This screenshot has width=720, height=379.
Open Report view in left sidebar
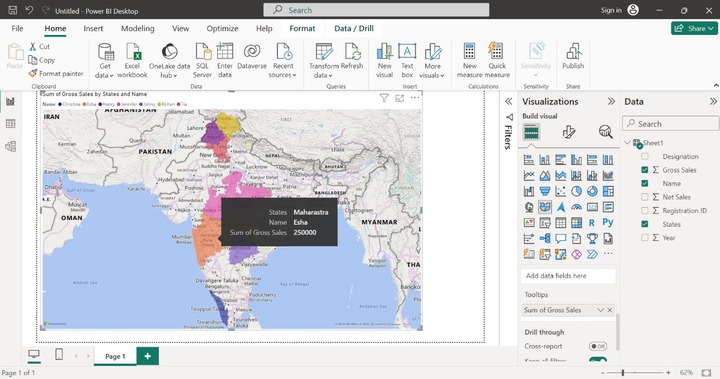tap(10, 101)
